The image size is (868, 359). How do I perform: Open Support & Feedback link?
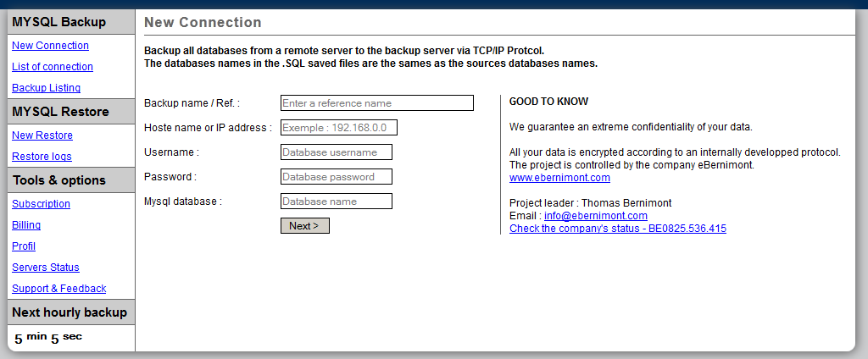click(x=59, y=289)
